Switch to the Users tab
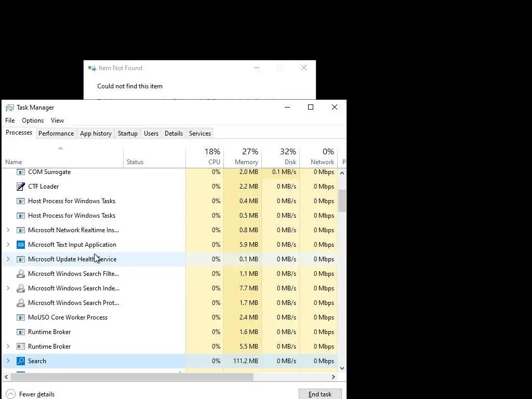 [151, 134]
